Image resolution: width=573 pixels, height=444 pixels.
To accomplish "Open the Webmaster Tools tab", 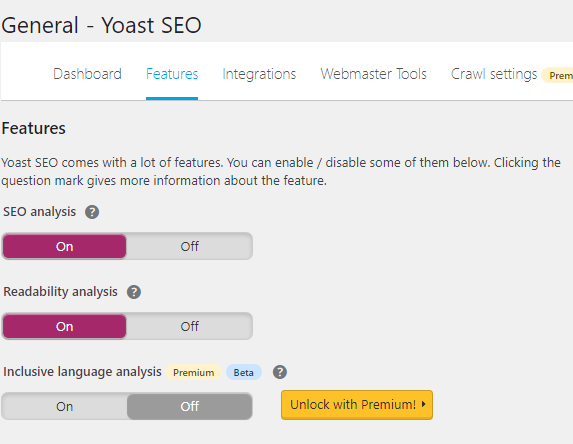I will pos(373,74).
